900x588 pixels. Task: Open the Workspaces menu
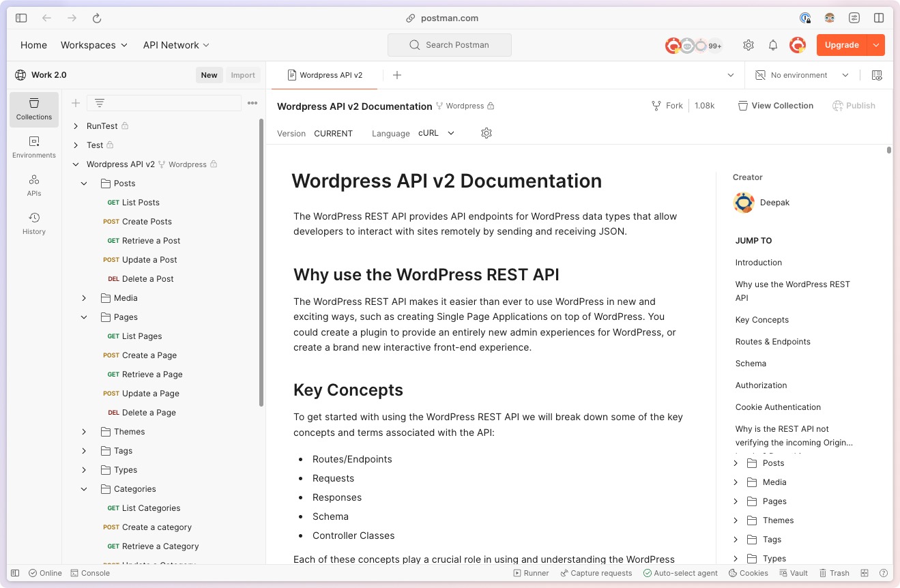tap(93, 45)
